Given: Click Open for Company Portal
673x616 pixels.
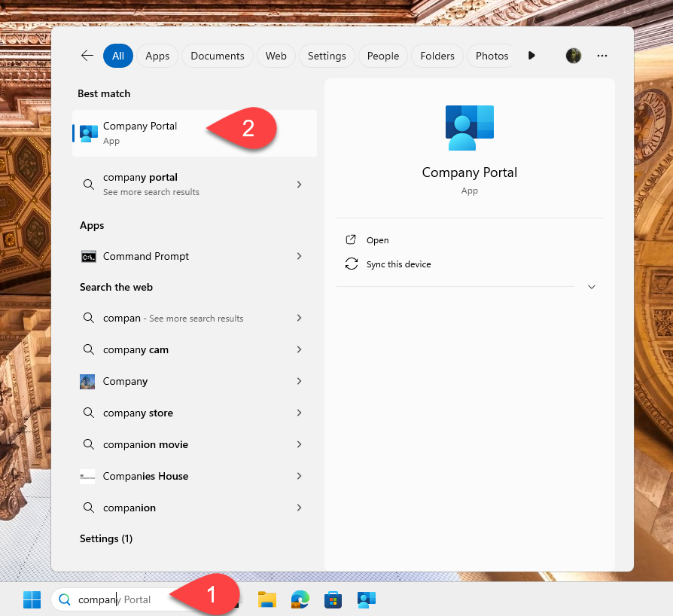Looking at the screenshot, I should 377,240.
